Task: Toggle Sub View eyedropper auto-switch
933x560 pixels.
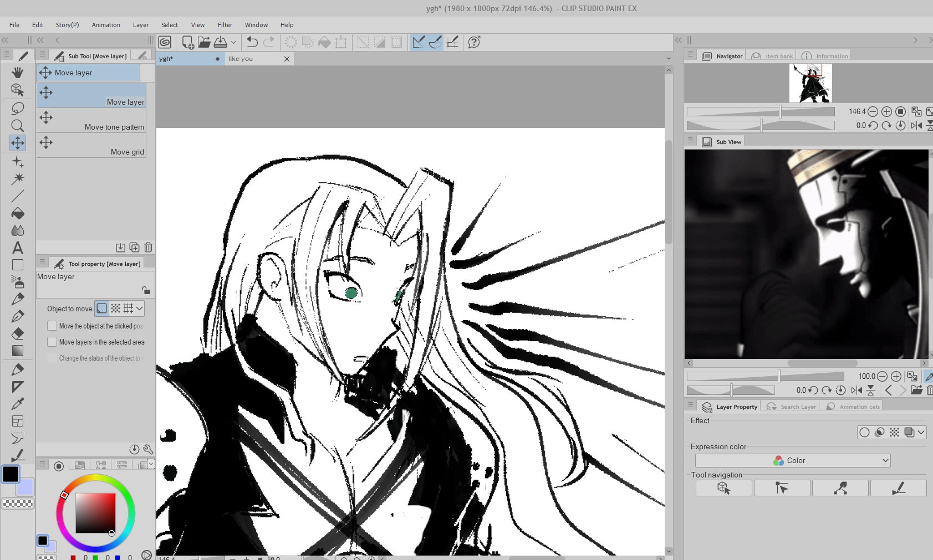Action: pos(929,376)
